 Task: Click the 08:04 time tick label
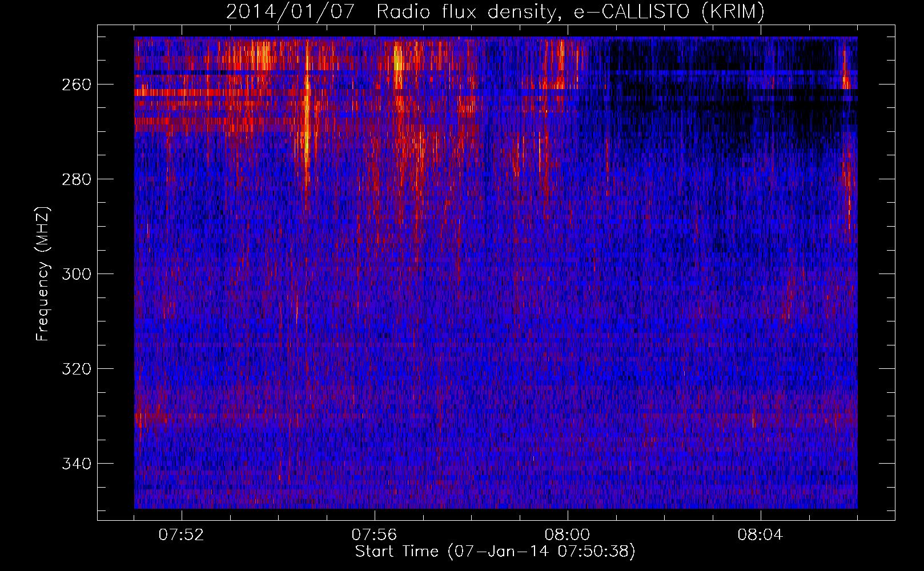(761, 535)
